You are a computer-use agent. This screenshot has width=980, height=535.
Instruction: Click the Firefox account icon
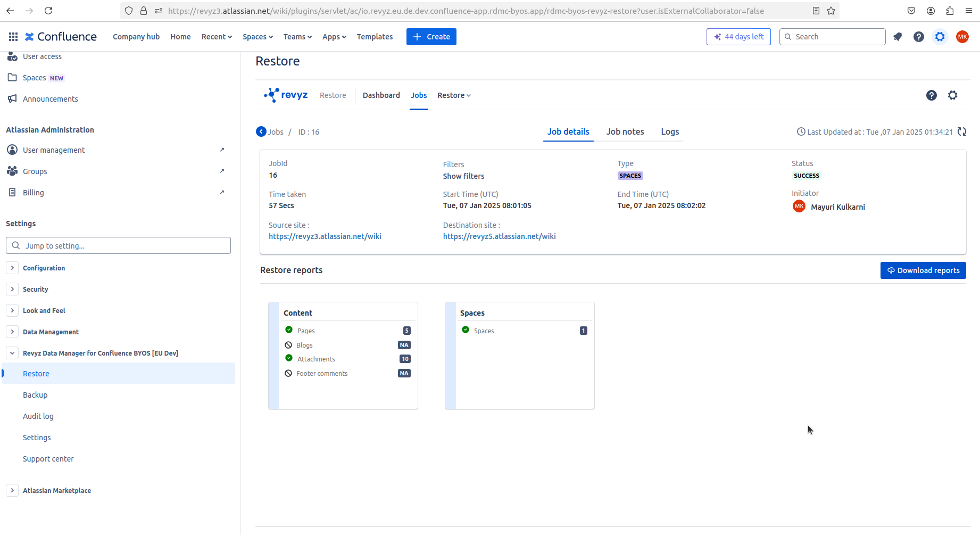point(931,11)
